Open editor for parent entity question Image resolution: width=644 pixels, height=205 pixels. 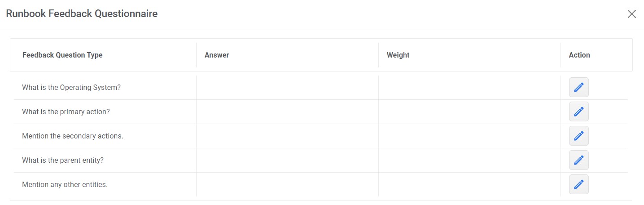(x=578, y=160)
